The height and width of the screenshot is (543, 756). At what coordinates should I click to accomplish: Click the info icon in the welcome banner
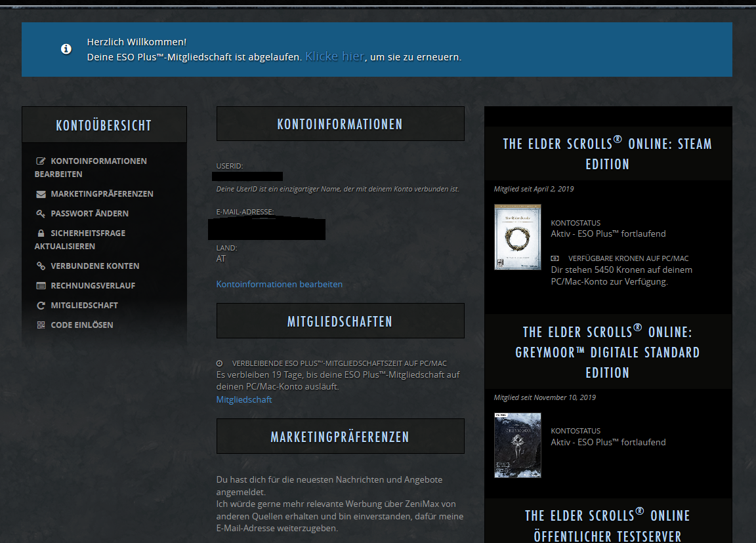tap(66, 49)
